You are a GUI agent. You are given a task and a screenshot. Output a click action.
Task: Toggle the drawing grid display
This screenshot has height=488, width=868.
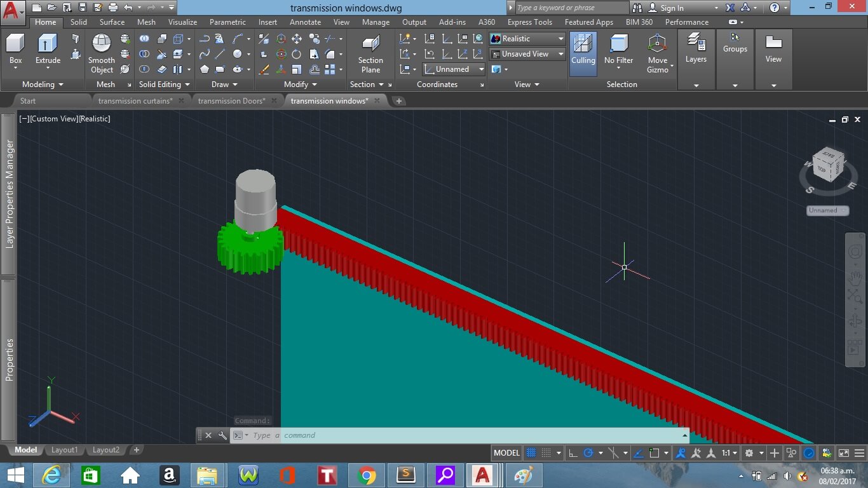click(531, 453)
